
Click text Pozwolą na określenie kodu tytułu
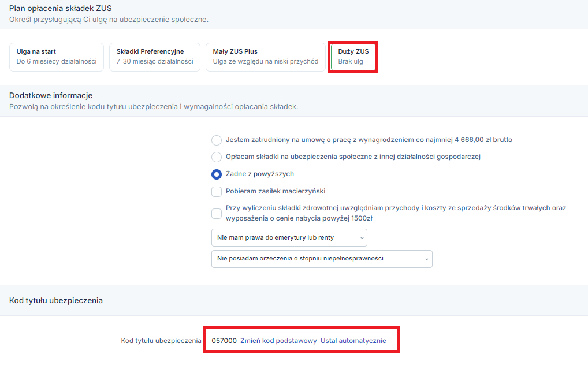[x=154, y=107]
